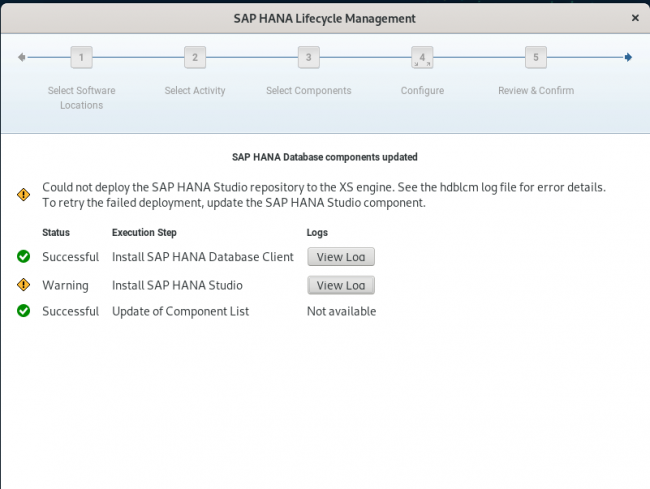Click Install SAP HANA Database Client text

click(x=203, y=257)
